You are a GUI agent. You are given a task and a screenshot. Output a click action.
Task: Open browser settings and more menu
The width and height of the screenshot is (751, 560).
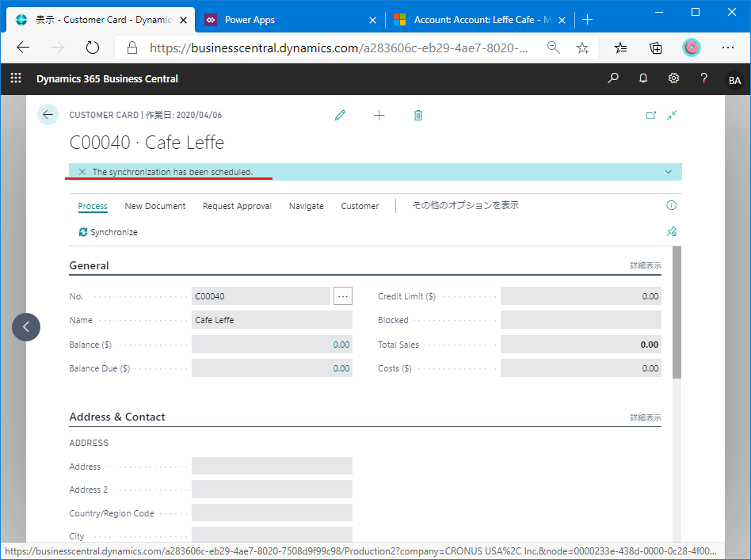coord(727,48)
